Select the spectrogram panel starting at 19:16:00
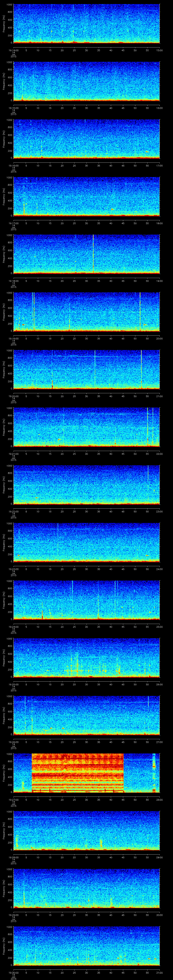Screen dimensions: 173x980 (x=86, y=139)
